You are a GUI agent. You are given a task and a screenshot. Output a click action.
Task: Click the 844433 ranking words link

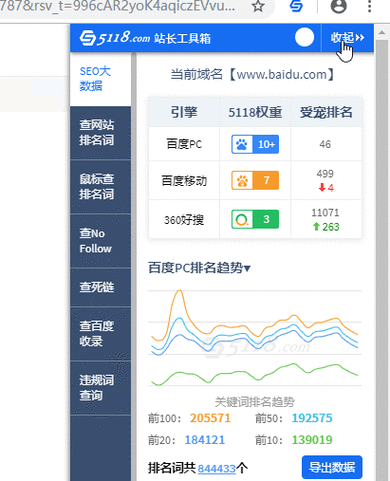(x=217, y=469)
